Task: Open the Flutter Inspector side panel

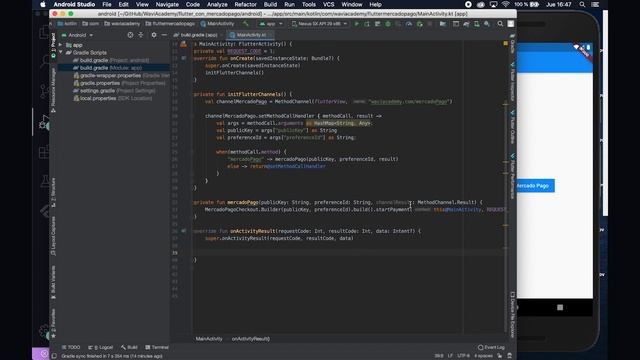Action: [513, 82]
